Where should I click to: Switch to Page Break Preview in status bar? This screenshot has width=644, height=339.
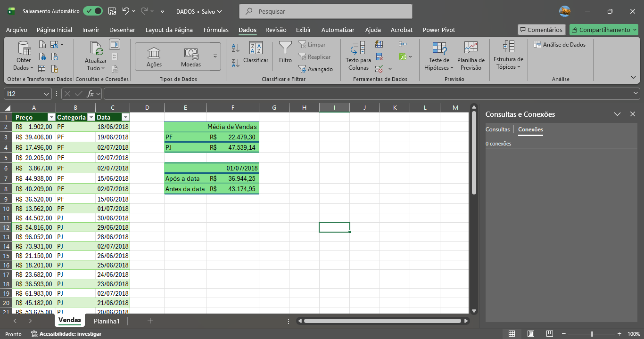[550, 334]
